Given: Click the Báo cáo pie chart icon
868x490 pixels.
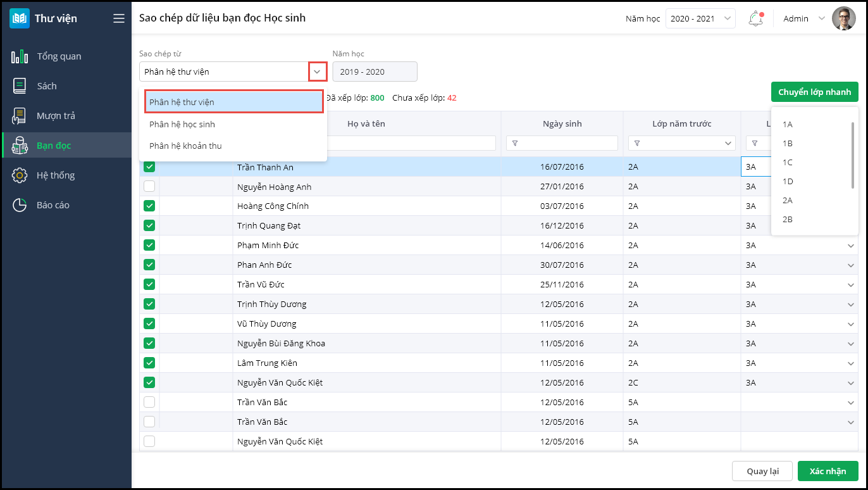Looking at the screenshot, I should [x=20, y=205].
